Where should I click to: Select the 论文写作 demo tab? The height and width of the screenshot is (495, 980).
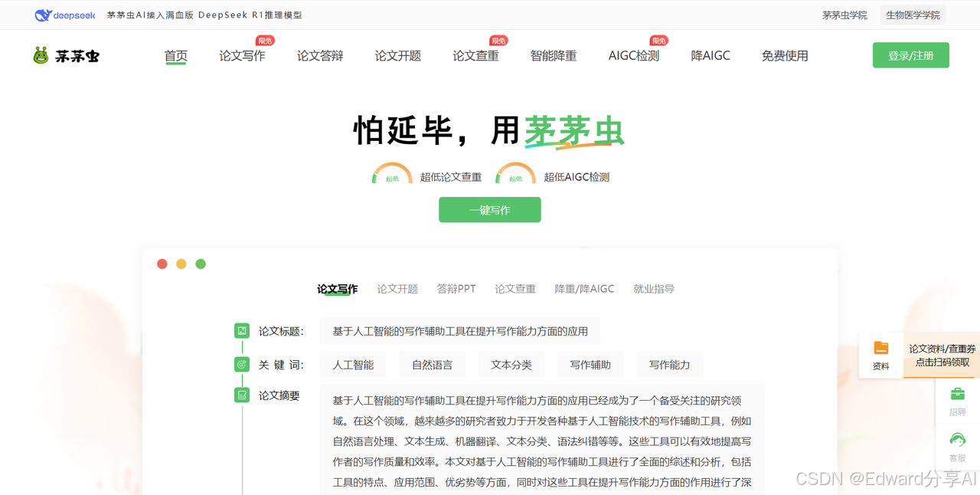338,289
